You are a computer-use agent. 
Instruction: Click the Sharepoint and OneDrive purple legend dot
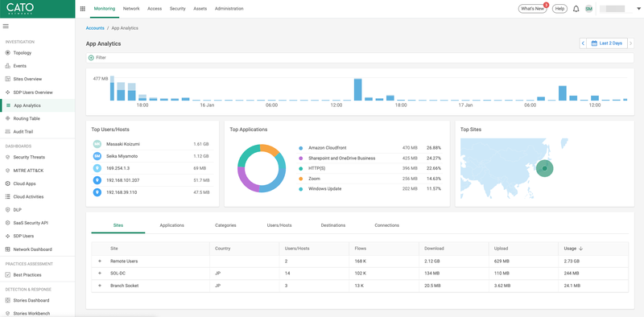pyautogui.click(x=300, y=158)
